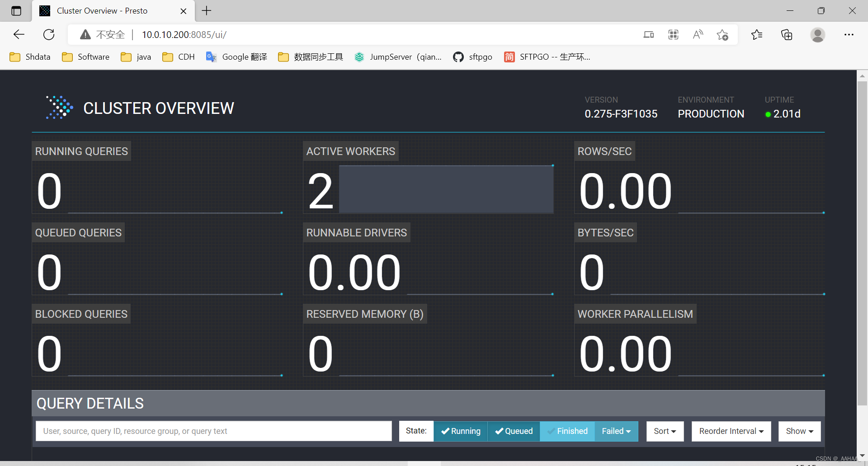Click the green uptime status dot

768,114
